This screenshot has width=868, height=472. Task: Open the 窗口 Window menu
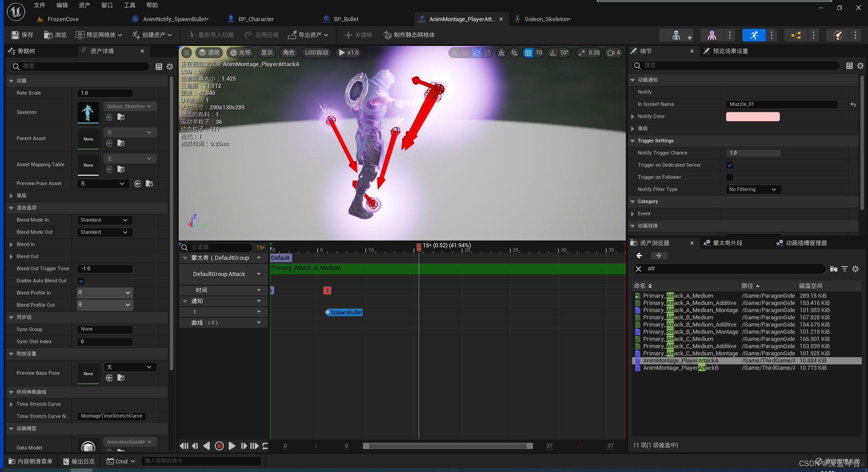107,5
